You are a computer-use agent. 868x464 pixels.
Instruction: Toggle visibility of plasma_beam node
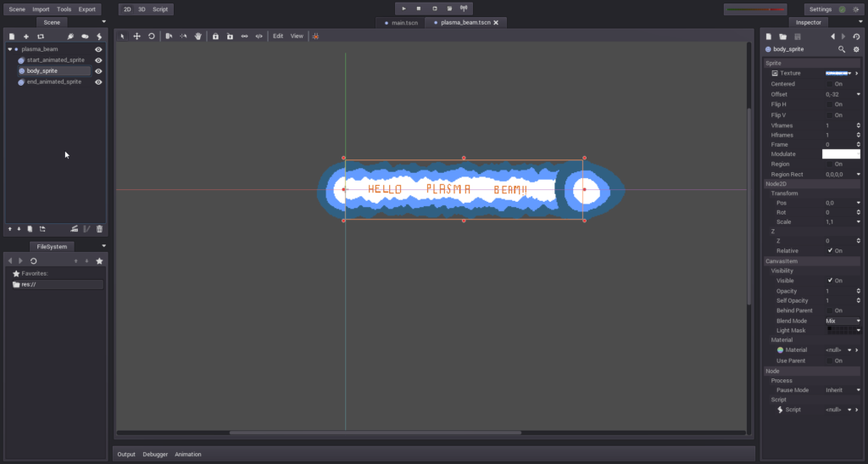pos(98,49)
